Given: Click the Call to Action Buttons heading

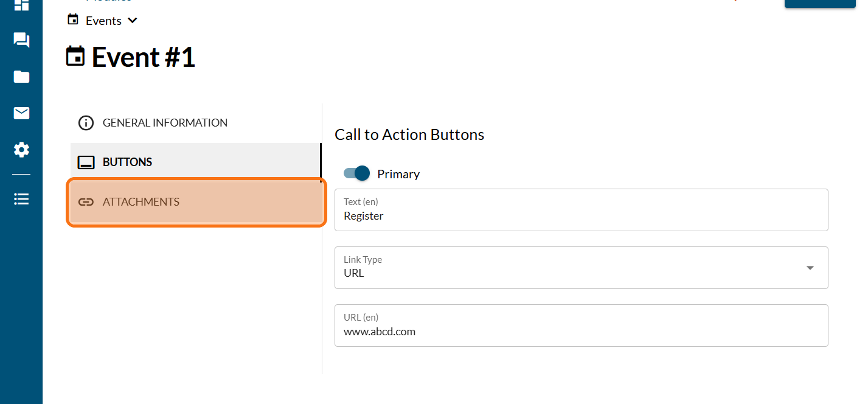Looking at the screenshot, I should (409, 134).
